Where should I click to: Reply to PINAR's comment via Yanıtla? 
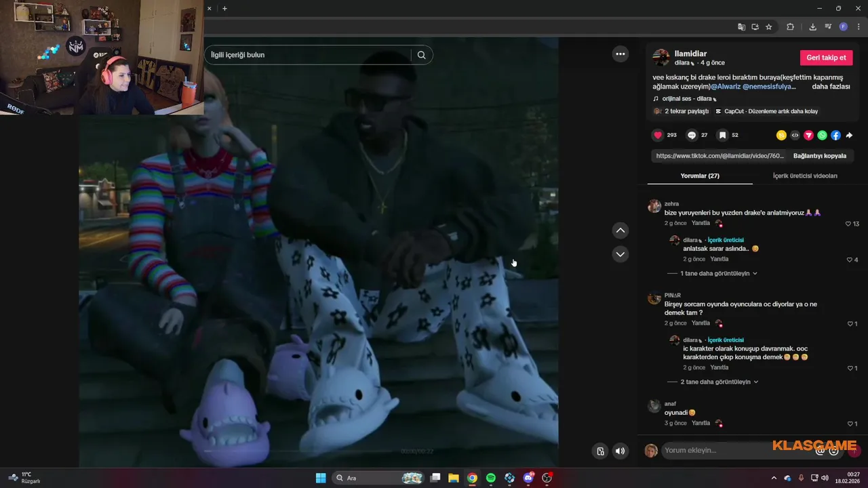(x=701, y=323)
